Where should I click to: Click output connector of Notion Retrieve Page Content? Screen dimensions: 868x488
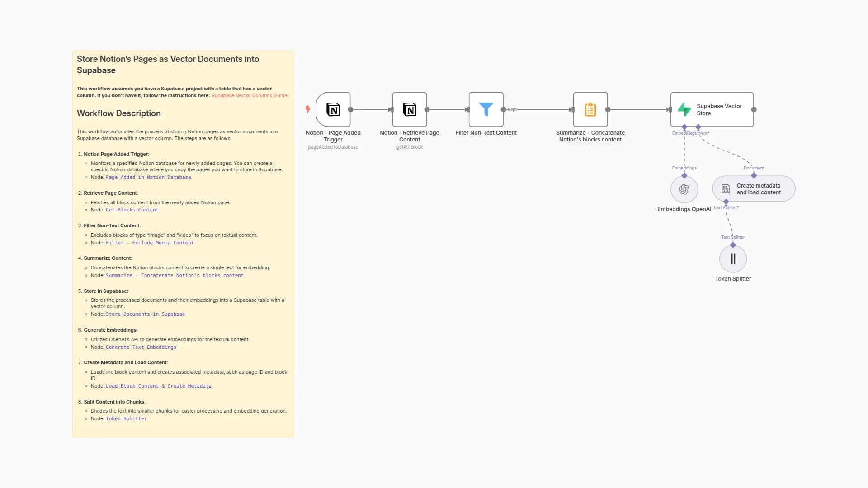427,109
